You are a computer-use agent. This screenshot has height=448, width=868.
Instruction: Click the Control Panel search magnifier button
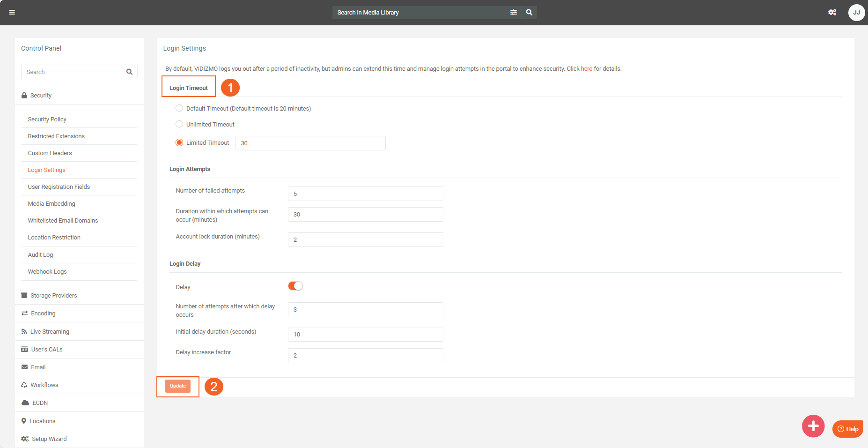[129, 72]
